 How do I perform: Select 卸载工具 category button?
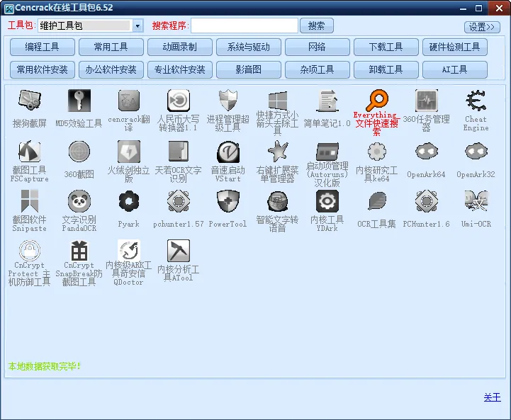tap(386, 69)
